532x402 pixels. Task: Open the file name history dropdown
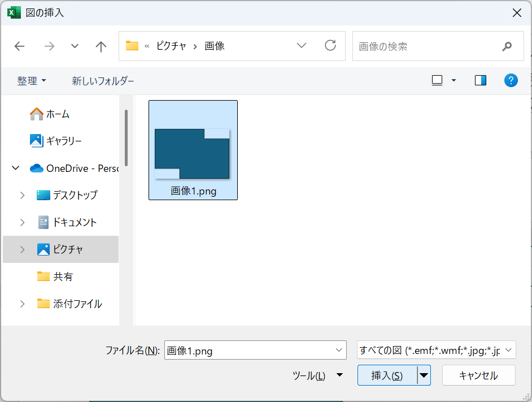point(339,350)
